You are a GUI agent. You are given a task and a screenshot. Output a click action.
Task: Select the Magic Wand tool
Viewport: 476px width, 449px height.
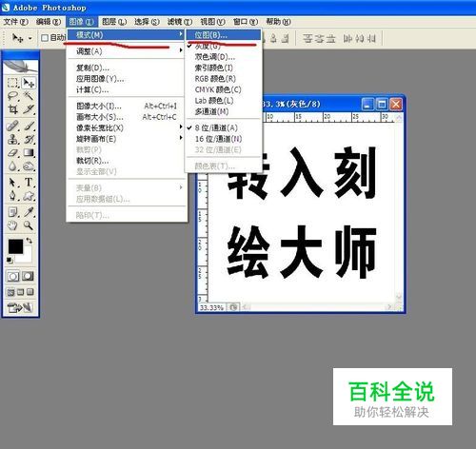29,96
